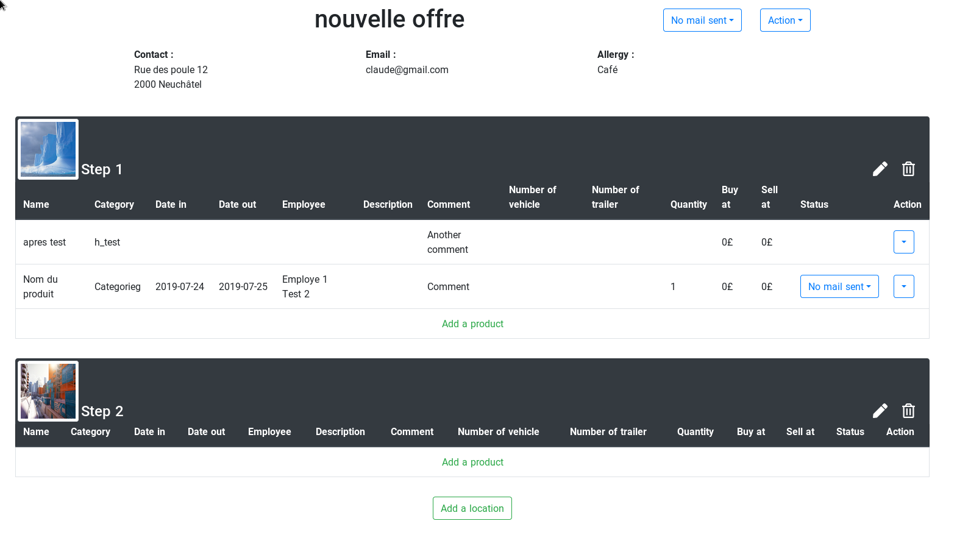
Task: Open the action dropdown for Nom du produit row
Action: coord(903,286)
